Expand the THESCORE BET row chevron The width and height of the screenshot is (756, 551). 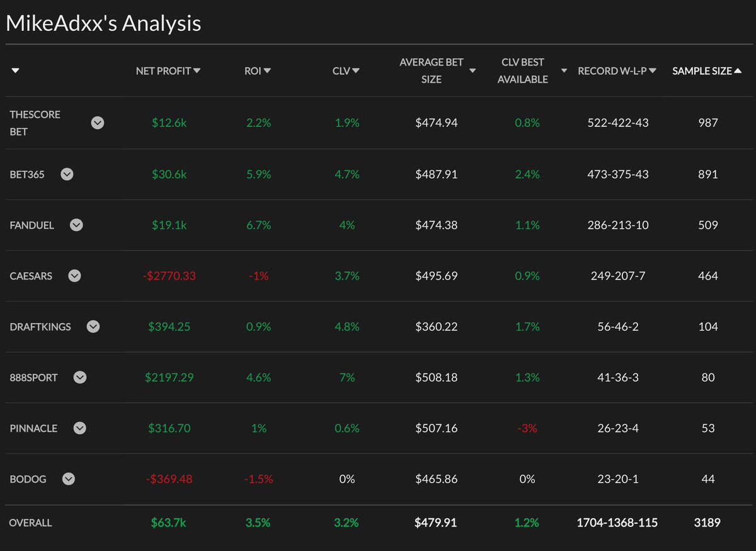[x=97, y=123]
